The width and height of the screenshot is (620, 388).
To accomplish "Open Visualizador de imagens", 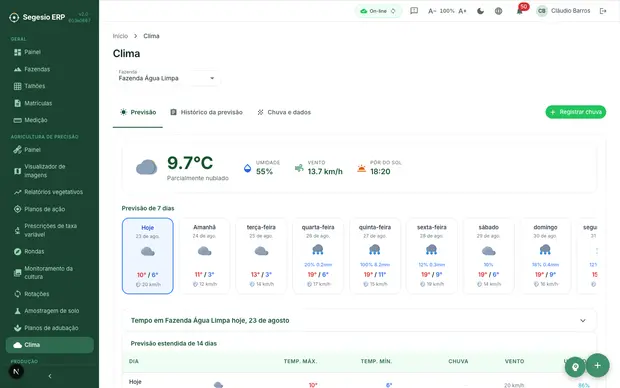I will (49, 171).
